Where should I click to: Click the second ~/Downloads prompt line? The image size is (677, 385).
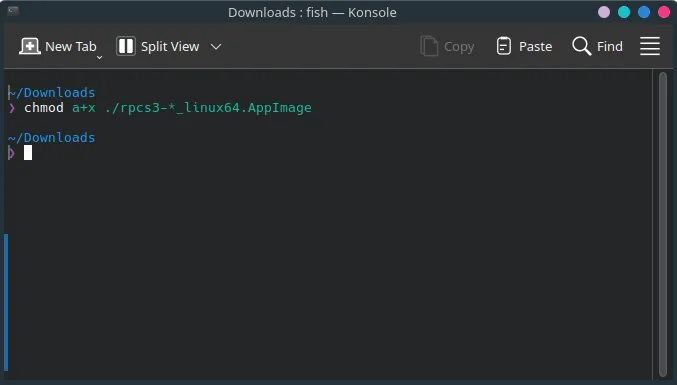(51, 137)
